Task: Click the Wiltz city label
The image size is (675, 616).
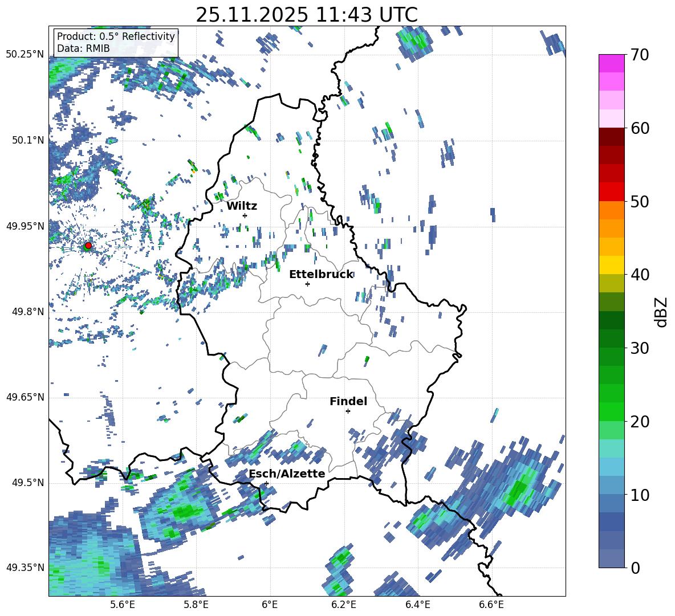Action: (x=242, y=206)
